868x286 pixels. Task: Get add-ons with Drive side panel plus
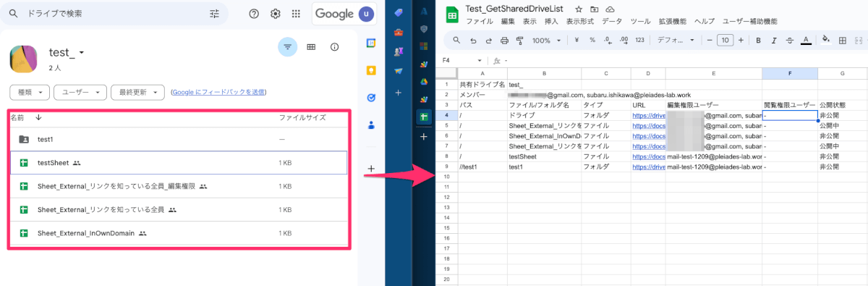(371, 169)
